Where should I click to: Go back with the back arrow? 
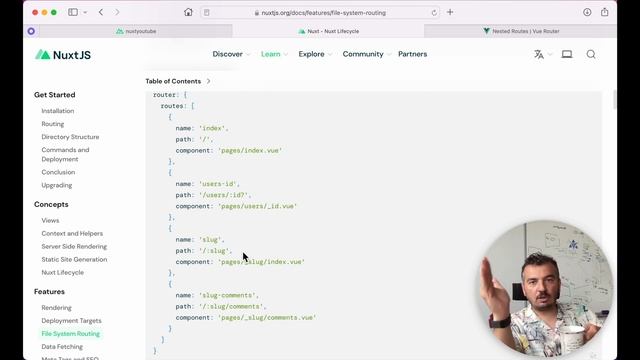[x=101, y=12]
